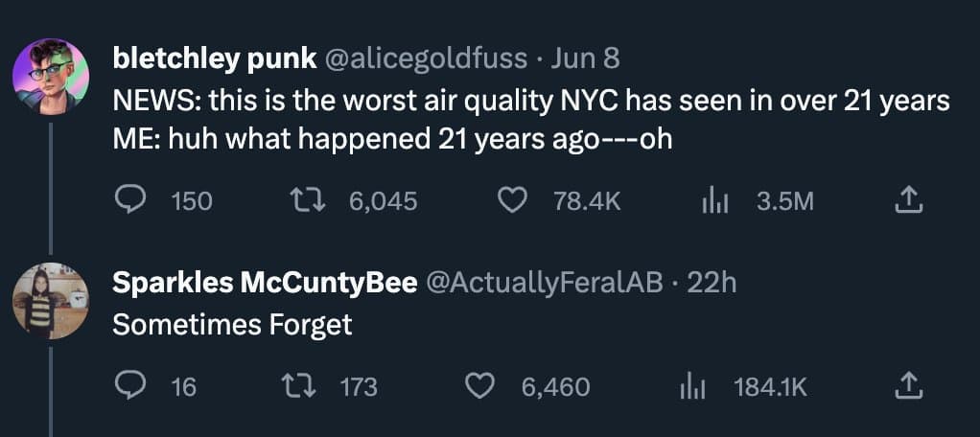Like bletchley punk's tweet
980x437 pixels.
point(515,200)
